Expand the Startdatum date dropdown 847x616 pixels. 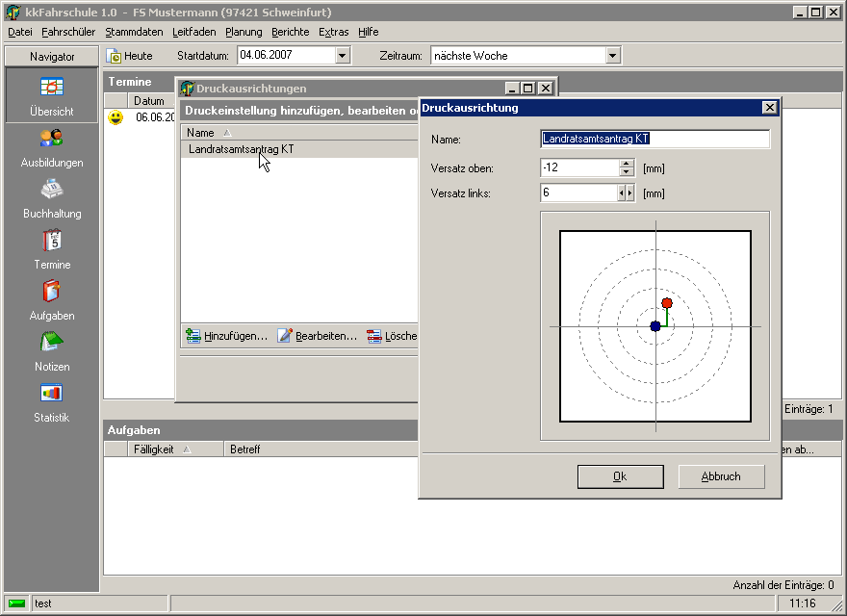tap(343, 56)
